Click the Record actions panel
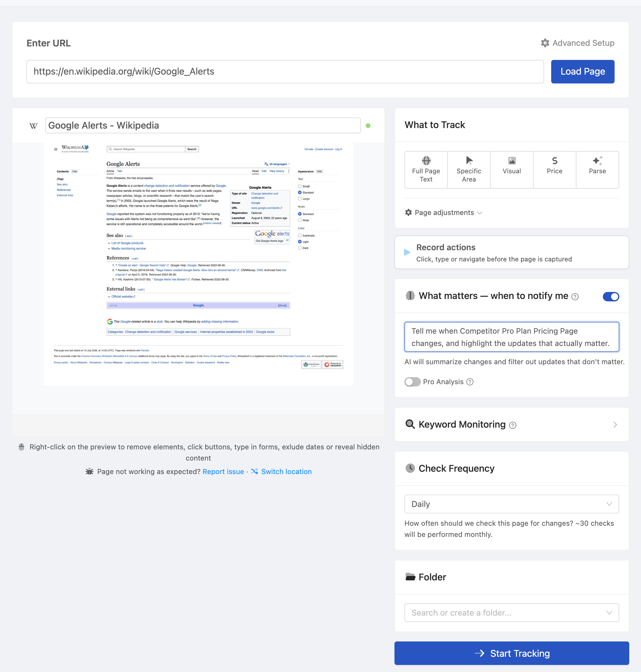The height and width of the screenshot is (672, 641). click(x=512, y=252)
